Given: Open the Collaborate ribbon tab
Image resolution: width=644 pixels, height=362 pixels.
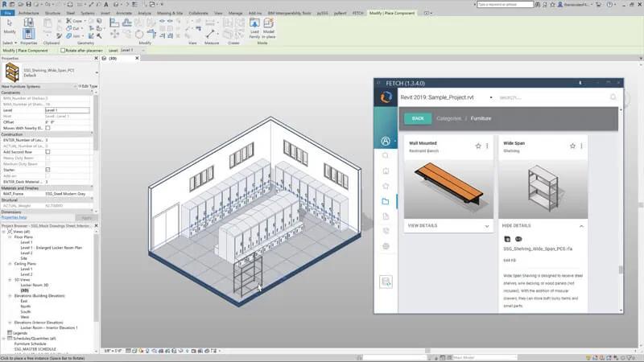Looking at the screenshot, I should tap(198, 13).
